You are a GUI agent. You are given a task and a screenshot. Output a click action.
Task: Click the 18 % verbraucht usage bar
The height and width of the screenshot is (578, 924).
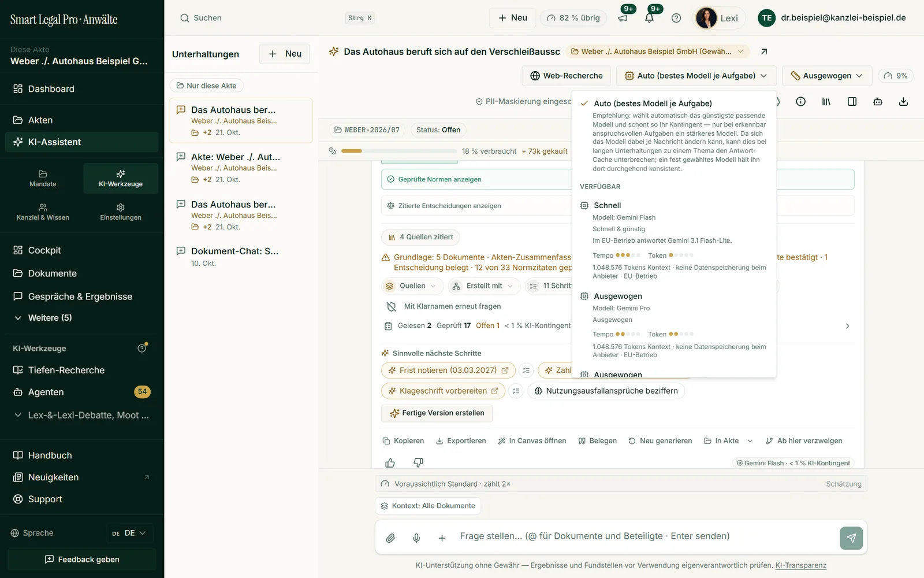coord(398,151)
